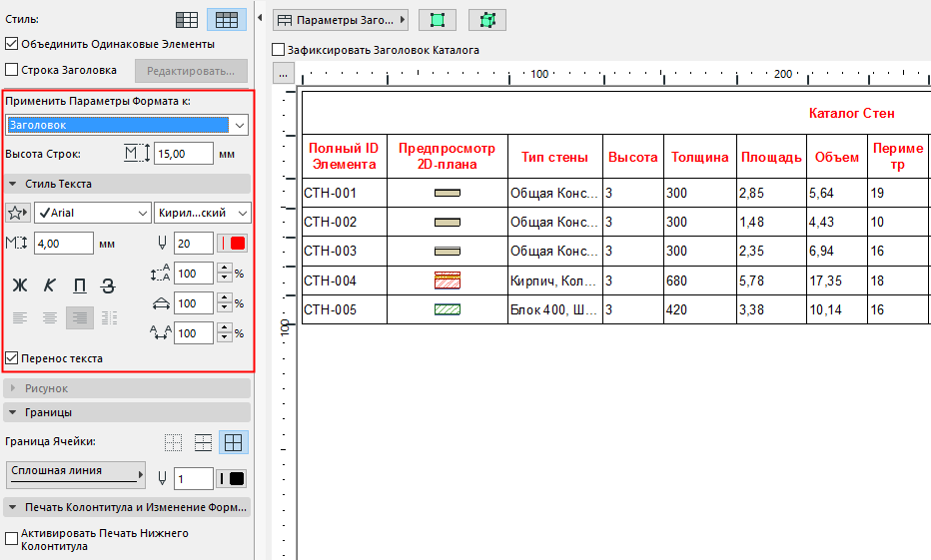Click the row height icon beside Высота Строк

[x=137, y=154]
